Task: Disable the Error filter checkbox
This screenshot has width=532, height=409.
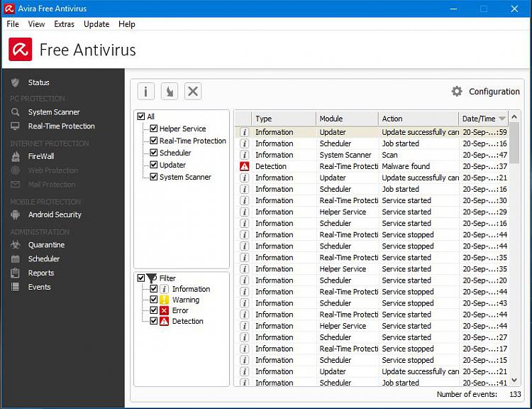Action: click(154, 310)
